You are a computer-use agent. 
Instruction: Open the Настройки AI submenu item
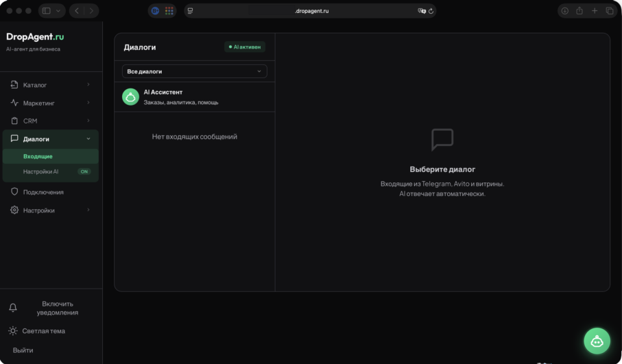click(40, 171)
